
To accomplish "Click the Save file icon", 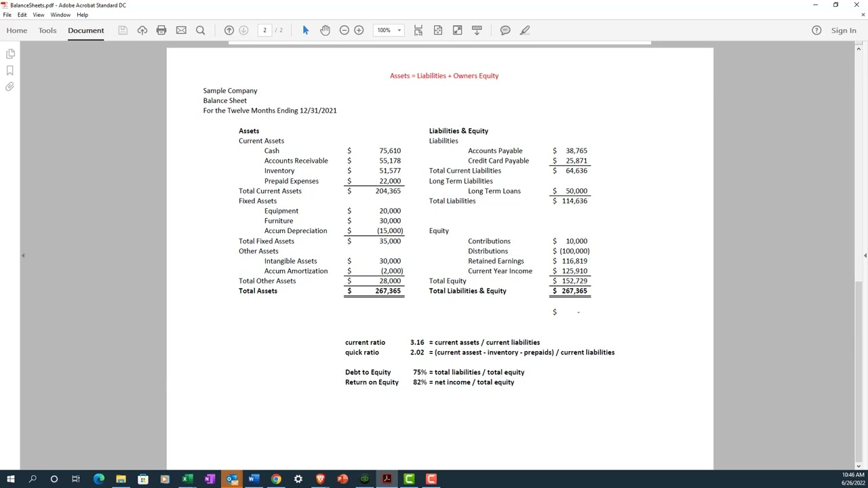I will 123,30.
